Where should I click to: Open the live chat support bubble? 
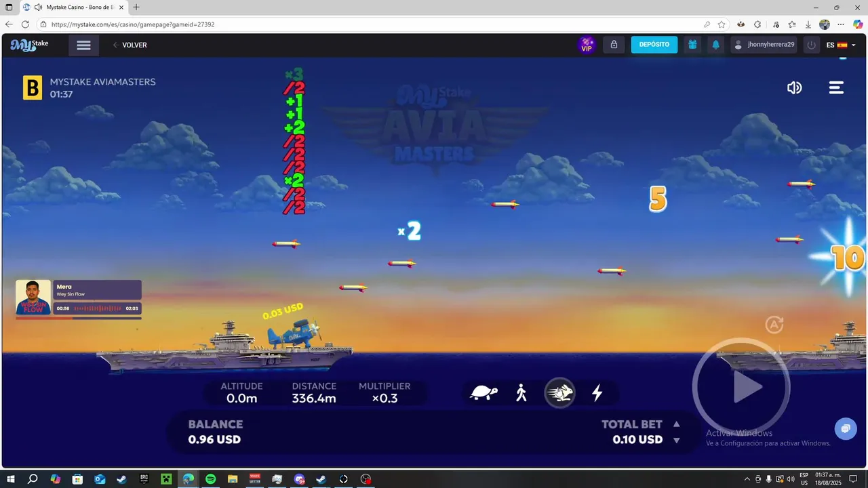pos(846,428)
